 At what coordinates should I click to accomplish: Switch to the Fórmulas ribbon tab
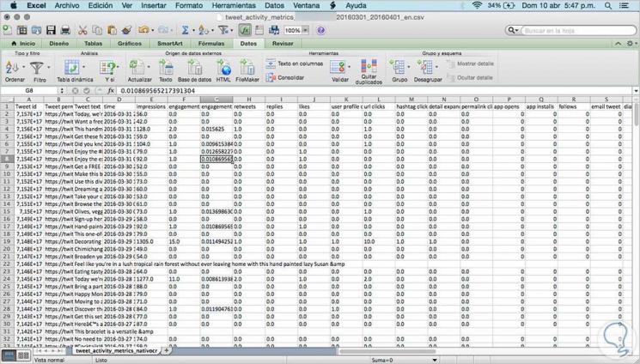(x=211, y=43)
